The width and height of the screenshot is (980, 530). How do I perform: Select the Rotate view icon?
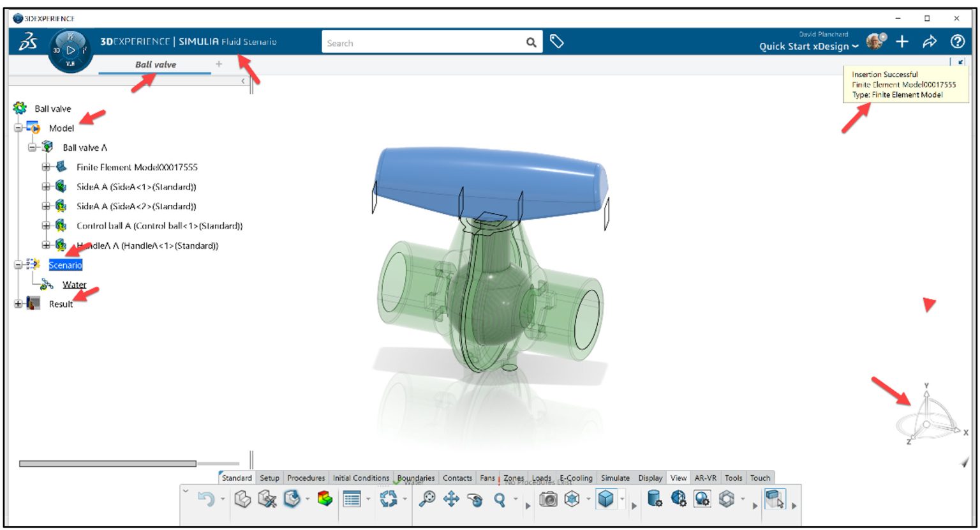pos(475,499)
